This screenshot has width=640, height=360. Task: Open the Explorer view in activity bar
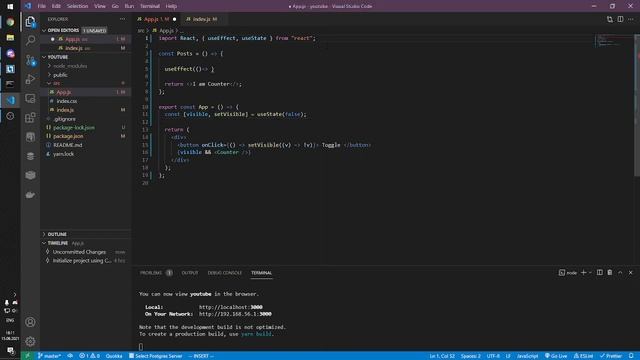[30, 22]
